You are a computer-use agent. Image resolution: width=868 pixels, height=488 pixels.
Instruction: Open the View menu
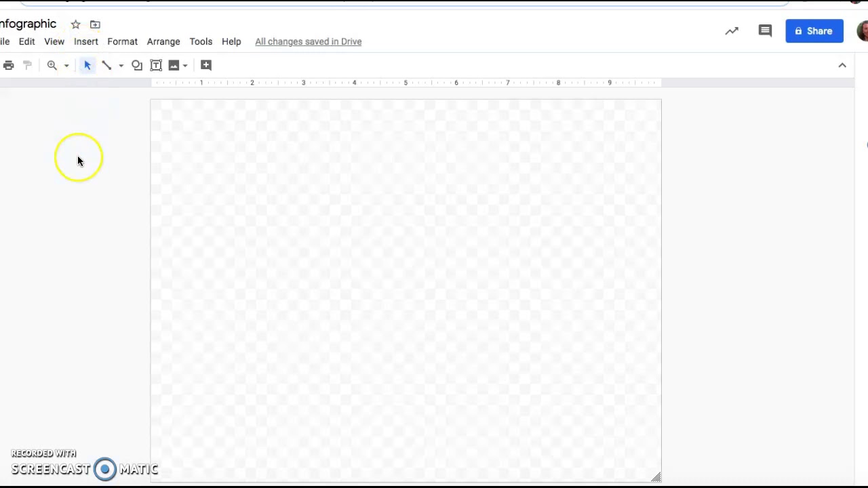[x=54, y=41]
